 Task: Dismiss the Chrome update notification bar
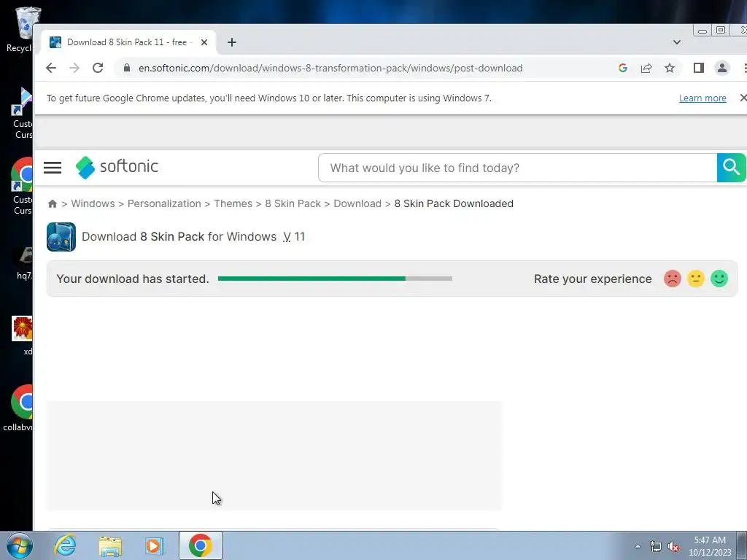743,98
